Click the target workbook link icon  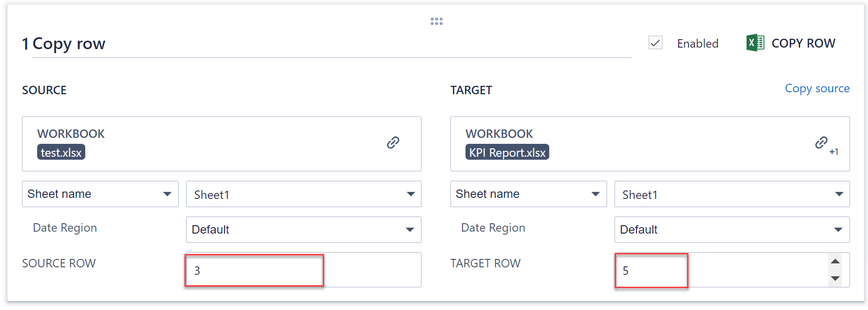tap(821, 143)
